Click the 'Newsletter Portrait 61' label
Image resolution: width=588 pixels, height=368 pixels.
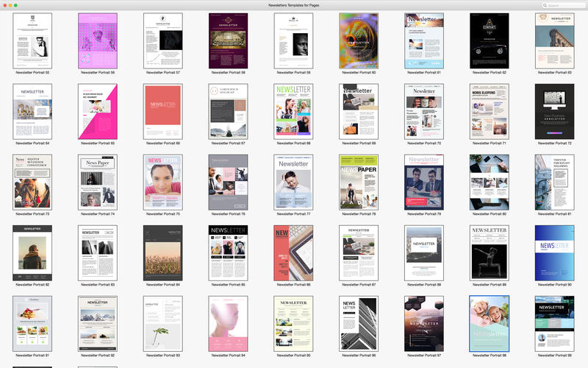tap(424, 72)
